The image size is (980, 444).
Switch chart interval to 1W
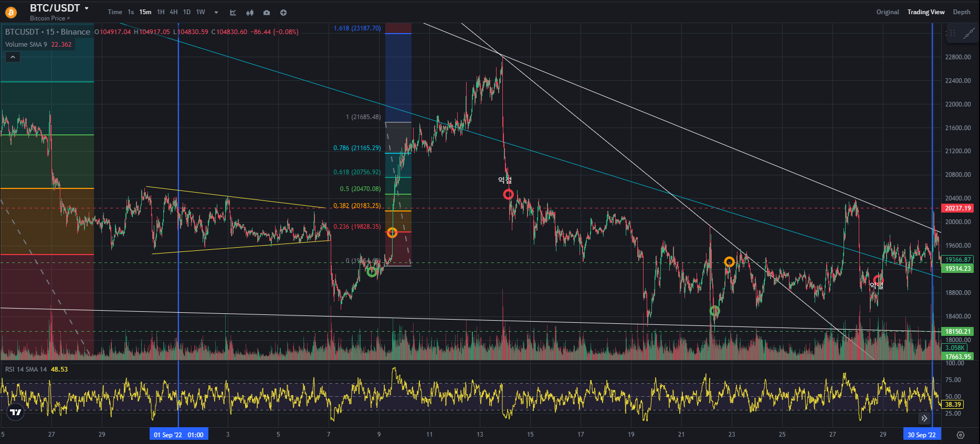coord(201,12)
